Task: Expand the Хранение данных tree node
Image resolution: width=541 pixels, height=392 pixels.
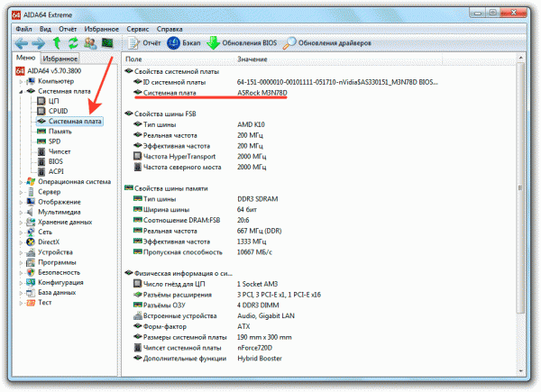Action: [21, 222]
